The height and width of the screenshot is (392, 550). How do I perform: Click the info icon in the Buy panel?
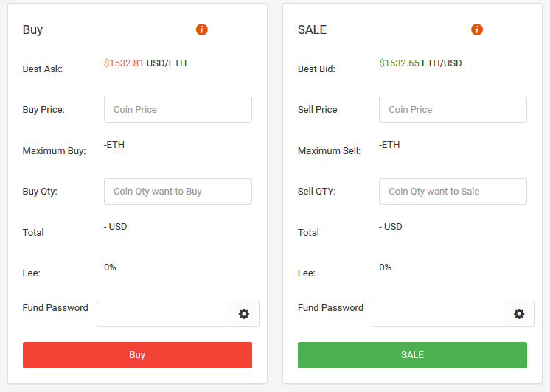click(x=202, y=29)
